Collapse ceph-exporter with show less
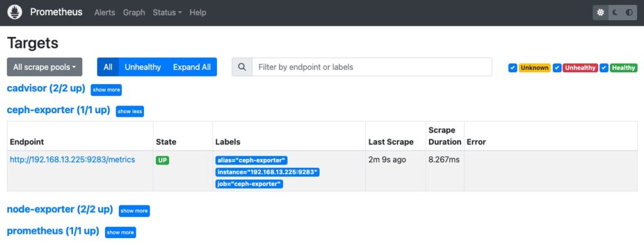 (x=130, y=111)
